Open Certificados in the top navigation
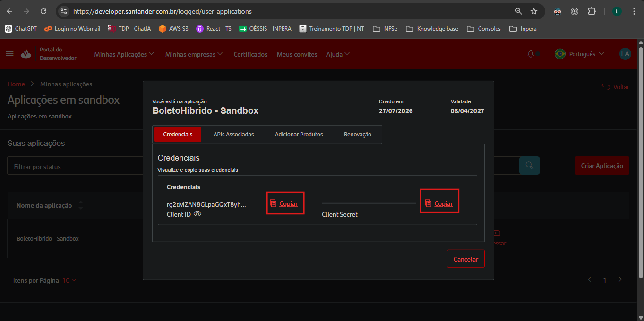The height and width of the screenshot is (321, 644). pyautogui.click(x=250, y=54)
